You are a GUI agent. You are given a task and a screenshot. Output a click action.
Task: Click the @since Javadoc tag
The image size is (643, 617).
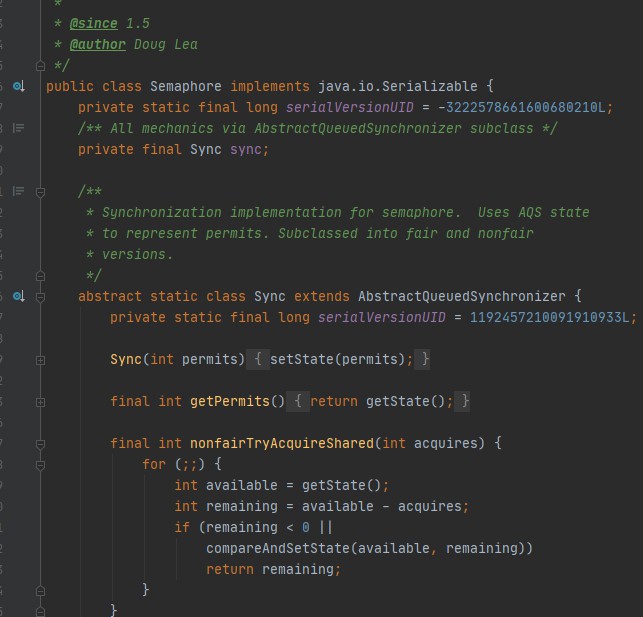pos(94,23)
